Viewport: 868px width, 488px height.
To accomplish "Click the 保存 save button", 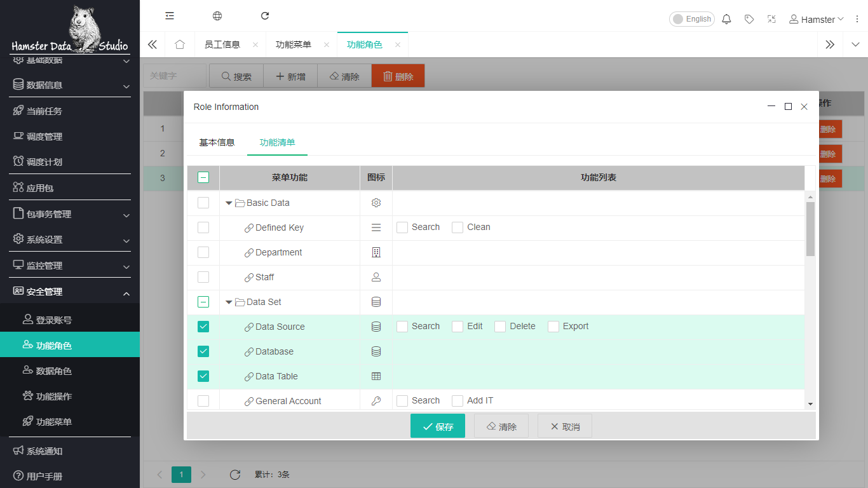I will coord(437,426).
